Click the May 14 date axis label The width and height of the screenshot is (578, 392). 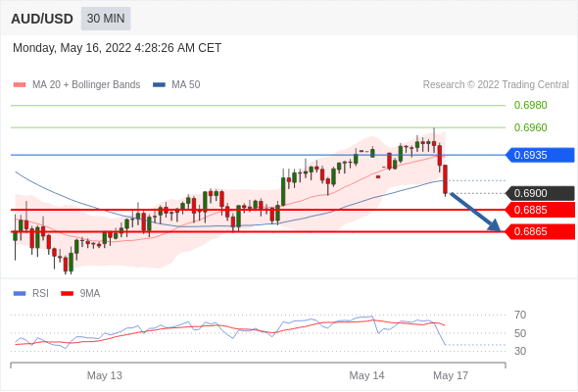tap(366, 375)
